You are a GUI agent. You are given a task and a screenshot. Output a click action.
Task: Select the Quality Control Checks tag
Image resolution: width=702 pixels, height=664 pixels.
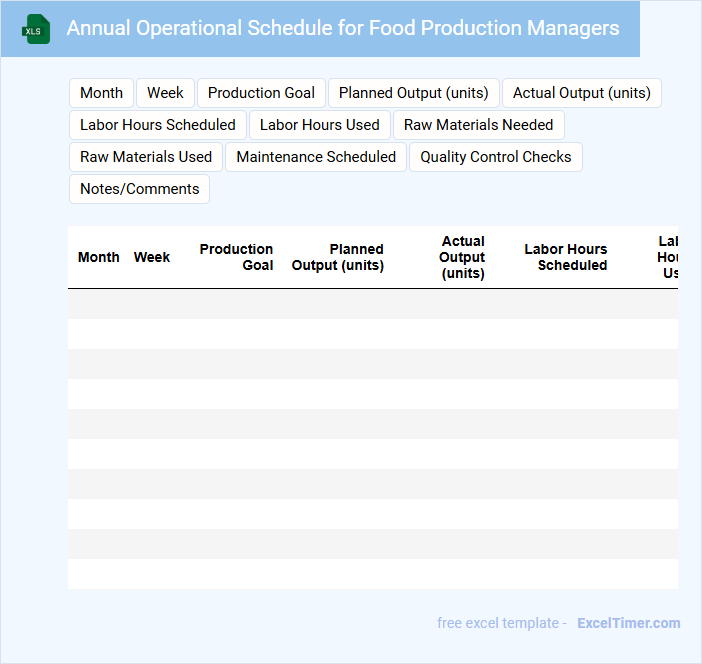[495, 157]
